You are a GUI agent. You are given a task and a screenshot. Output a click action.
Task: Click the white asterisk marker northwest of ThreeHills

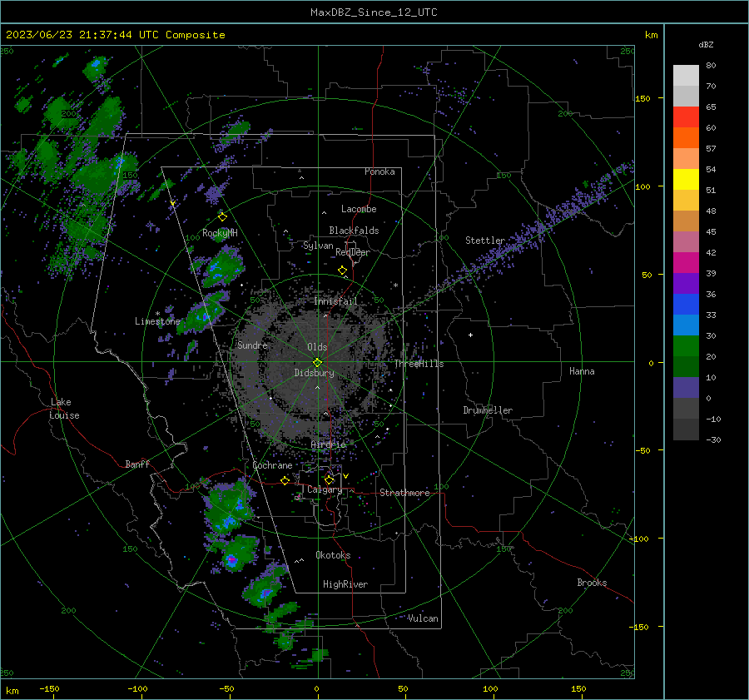pyautogui.click(x=395, y=285)
